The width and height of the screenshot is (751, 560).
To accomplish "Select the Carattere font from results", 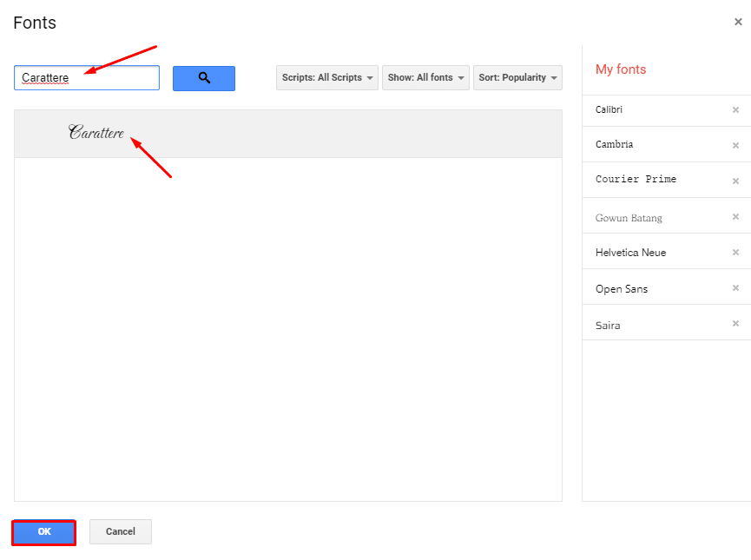I will click(x=96, y=134).
